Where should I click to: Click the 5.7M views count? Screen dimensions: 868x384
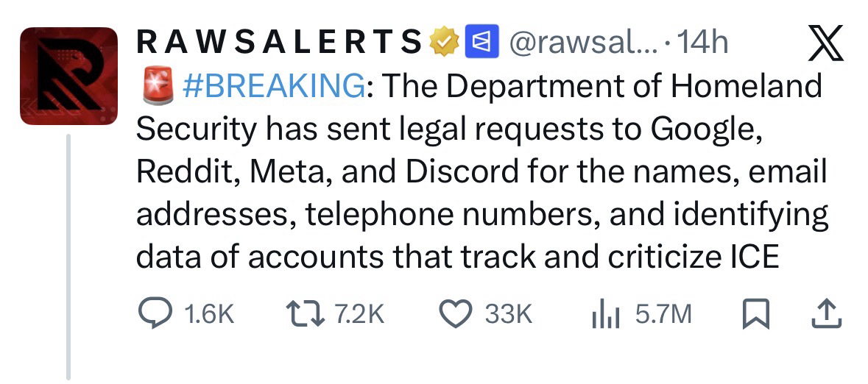(x=663, y=315)
